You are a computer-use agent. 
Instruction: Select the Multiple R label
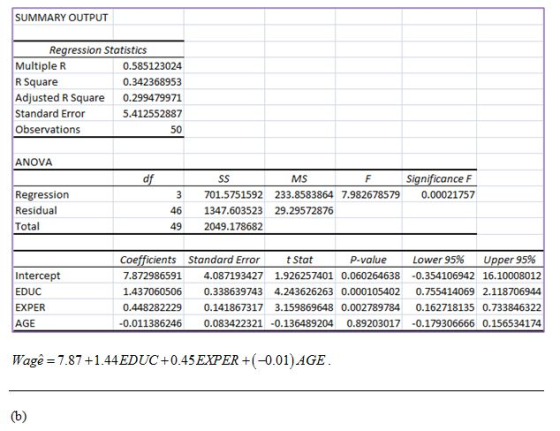pos(41,66)
